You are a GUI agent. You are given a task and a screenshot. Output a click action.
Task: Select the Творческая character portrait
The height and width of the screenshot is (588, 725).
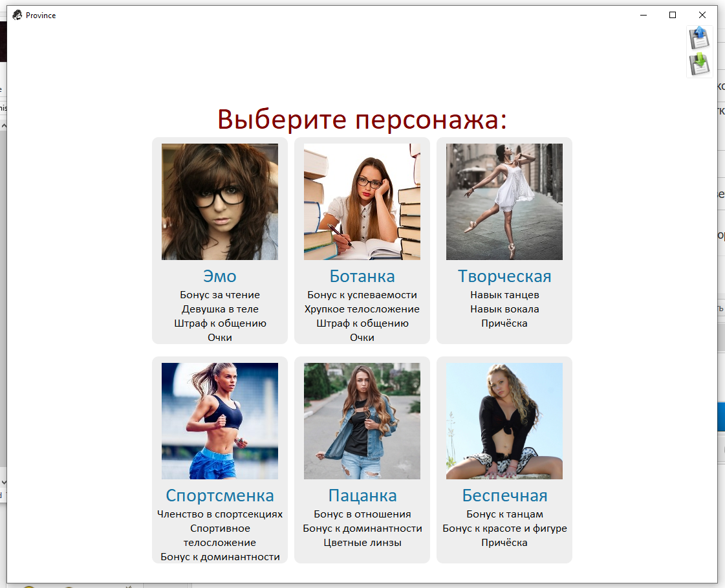tap(504, 202)
